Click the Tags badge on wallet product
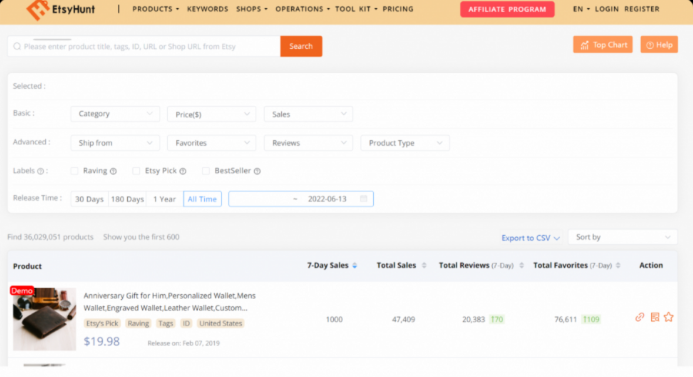Viewport: 693px width, 377px height. 166,324
